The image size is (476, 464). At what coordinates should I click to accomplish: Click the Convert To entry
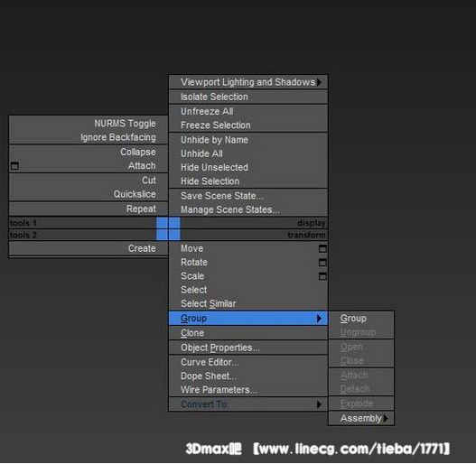pyautogui.click(x=248, y=404)
